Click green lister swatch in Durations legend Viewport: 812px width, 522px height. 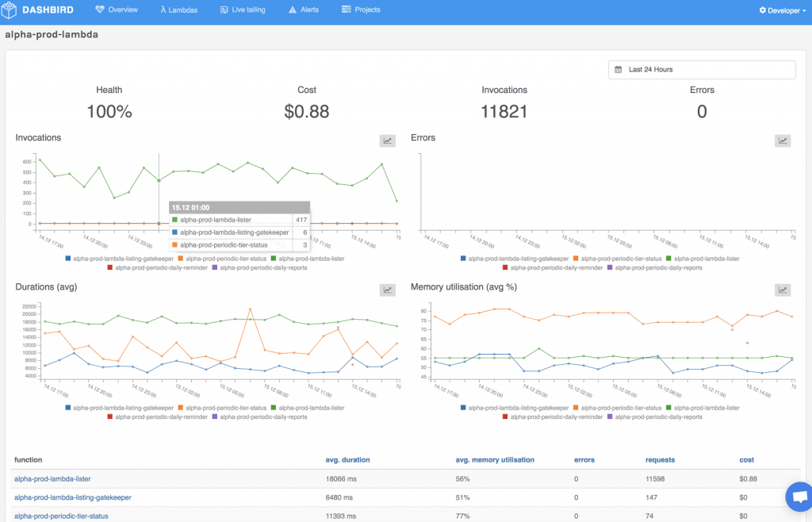274,408
